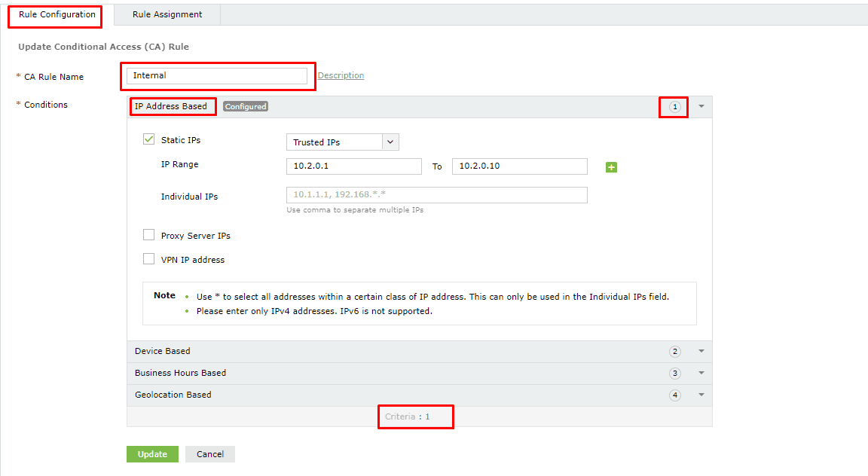Click the badge labeled 3 beside Business Hours Based

coord(675,373)
